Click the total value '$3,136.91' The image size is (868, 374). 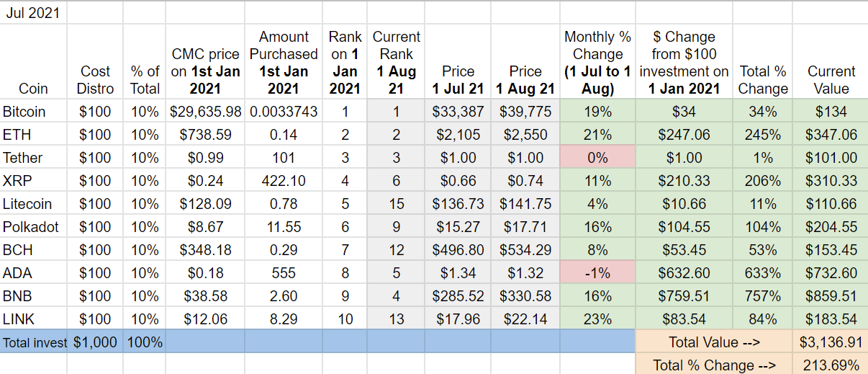[x=831, y=342]
